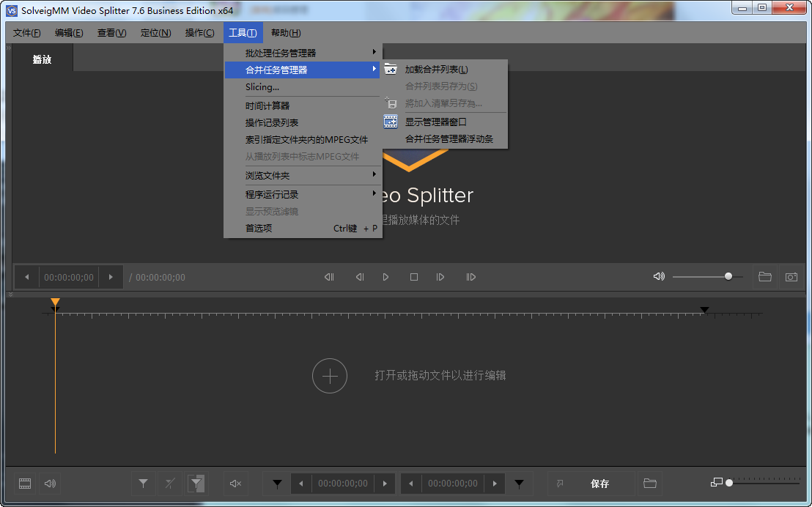Select 合并任务管理器 menu entry
The image size is (812, 507).
click(x=303, y=70)
